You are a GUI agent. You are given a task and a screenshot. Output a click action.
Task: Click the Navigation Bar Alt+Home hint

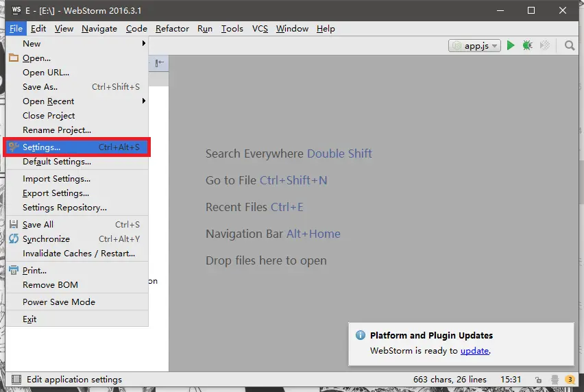click(x=273, y=234)
